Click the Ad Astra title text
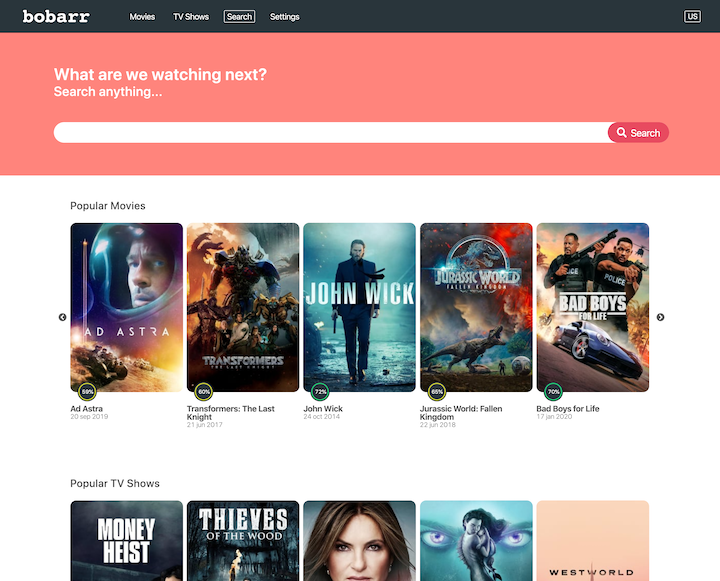720x581 pixels. click(86, 409)
